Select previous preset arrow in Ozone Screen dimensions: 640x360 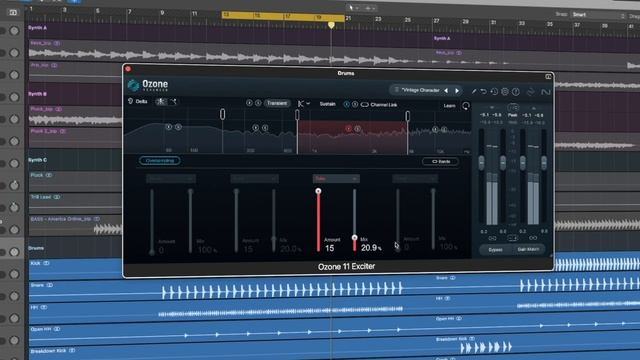coord(446,91)
